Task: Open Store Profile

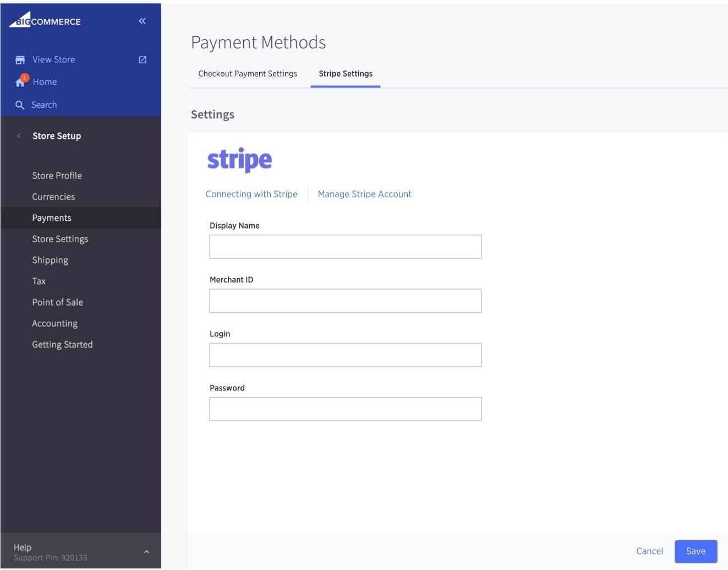Action: (57, 176)
